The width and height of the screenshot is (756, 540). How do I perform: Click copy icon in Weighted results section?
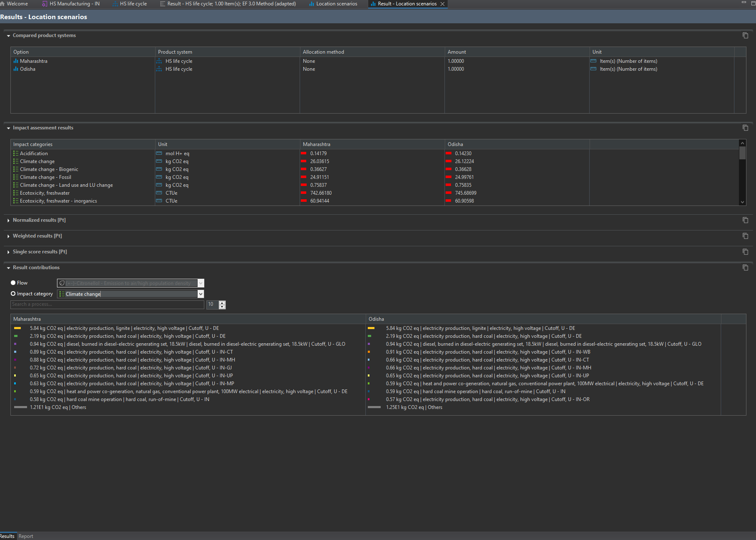(745, 236)
